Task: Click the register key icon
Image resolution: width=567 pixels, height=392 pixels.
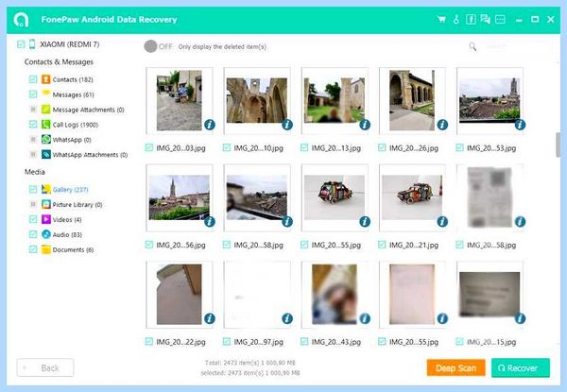Action: coord(456,19)
